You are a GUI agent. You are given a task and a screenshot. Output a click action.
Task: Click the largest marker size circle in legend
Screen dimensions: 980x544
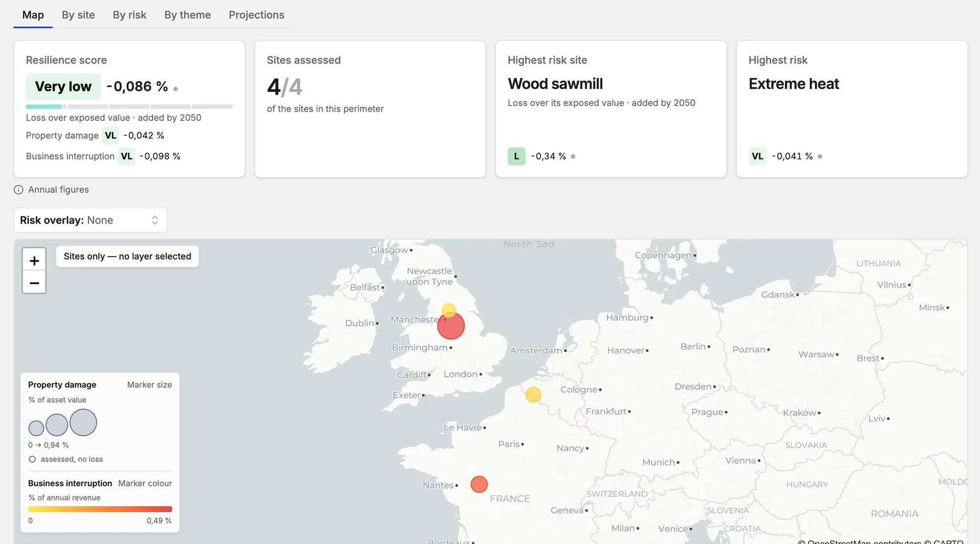point(83,423)
